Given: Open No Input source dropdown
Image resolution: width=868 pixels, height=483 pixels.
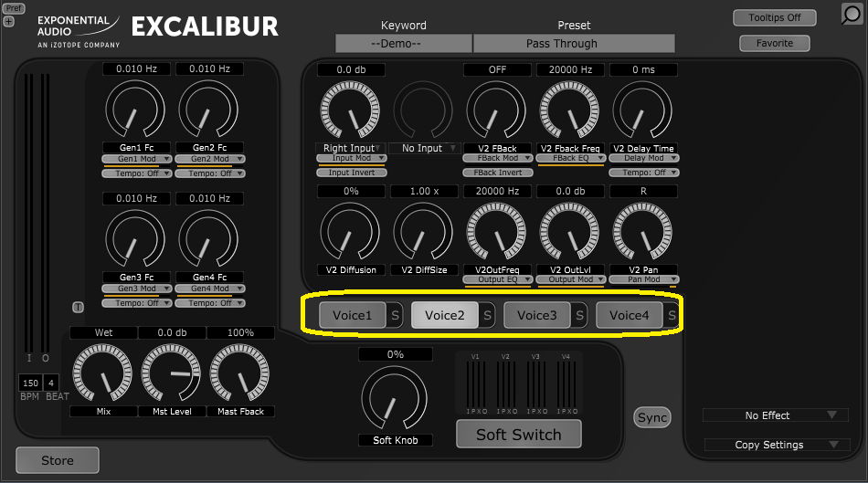Looking at the screenshot, I should (423, 148).
